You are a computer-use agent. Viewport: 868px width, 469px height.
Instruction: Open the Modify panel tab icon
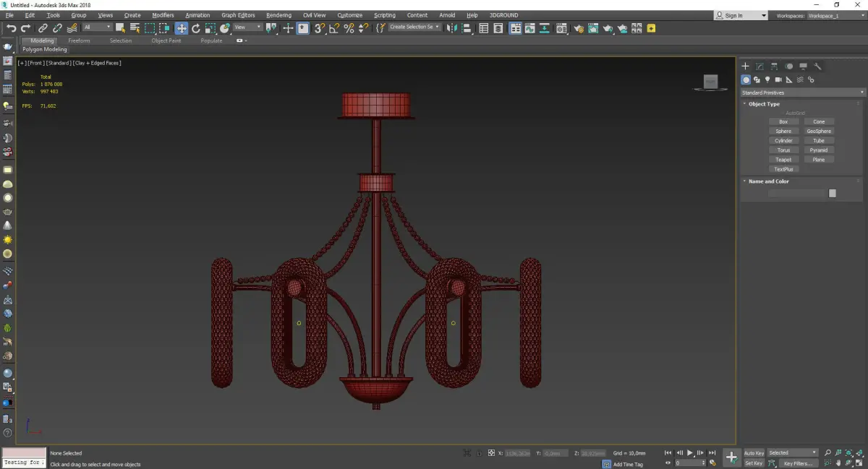click(x=759, y=66)
